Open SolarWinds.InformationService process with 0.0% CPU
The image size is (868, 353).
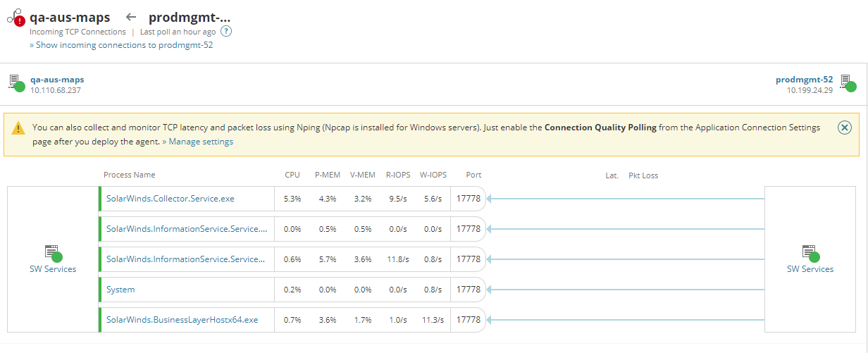click(187, 229)
